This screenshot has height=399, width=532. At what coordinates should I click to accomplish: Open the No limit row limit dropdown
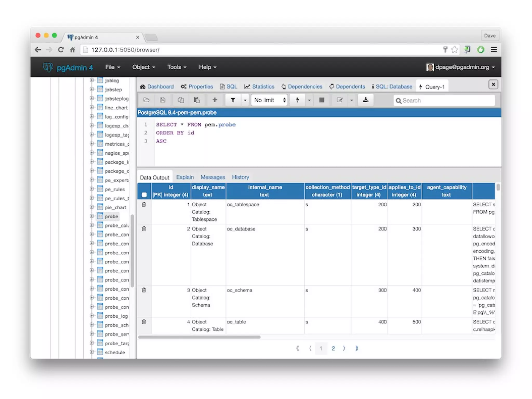coord(269,100)
